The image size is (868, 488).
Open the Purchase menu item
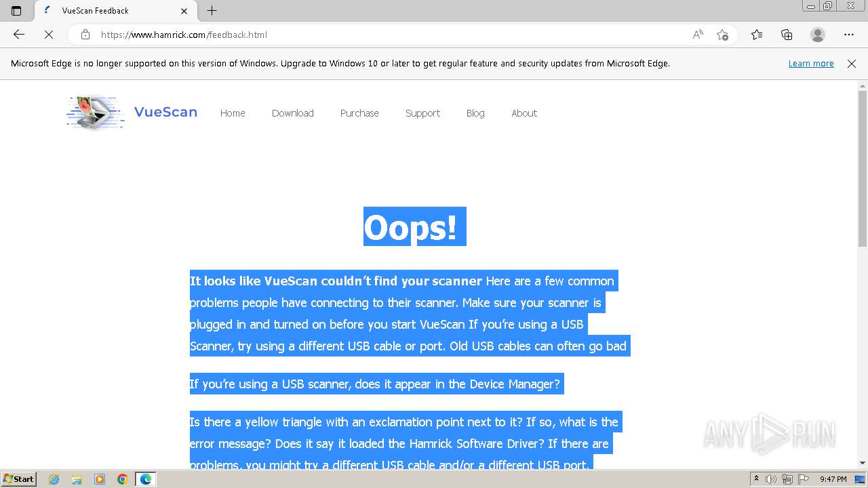(359, 113)
